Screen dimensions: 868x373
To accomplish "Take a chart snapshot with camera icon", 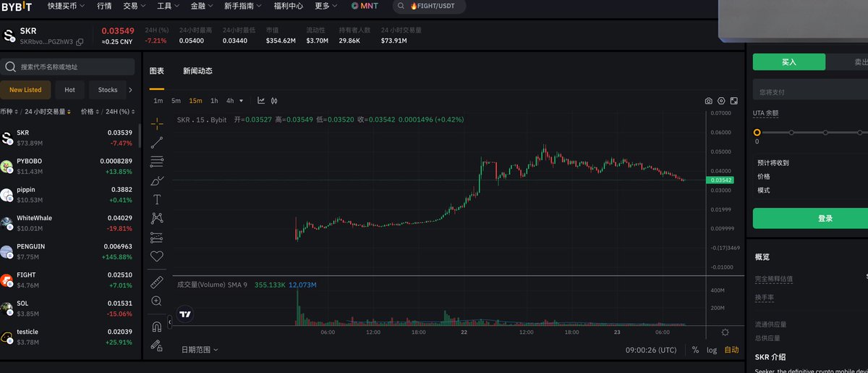I will point(709,101).
